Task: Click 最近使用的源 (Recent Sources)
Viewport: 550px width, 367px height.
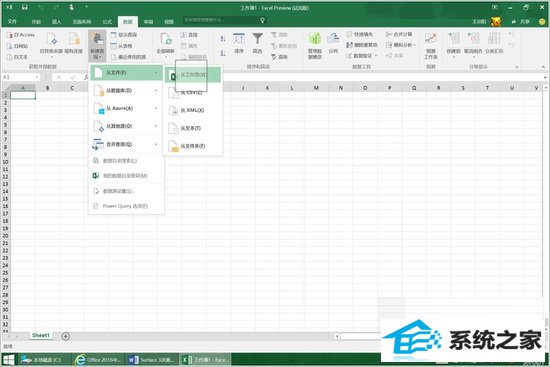Action: click(x=128, y=57)
